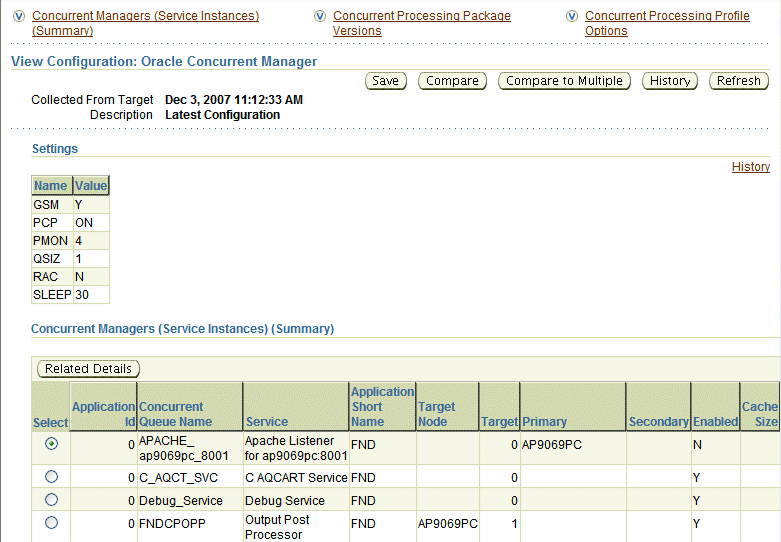Click the Refresh button

click(739, 81)
